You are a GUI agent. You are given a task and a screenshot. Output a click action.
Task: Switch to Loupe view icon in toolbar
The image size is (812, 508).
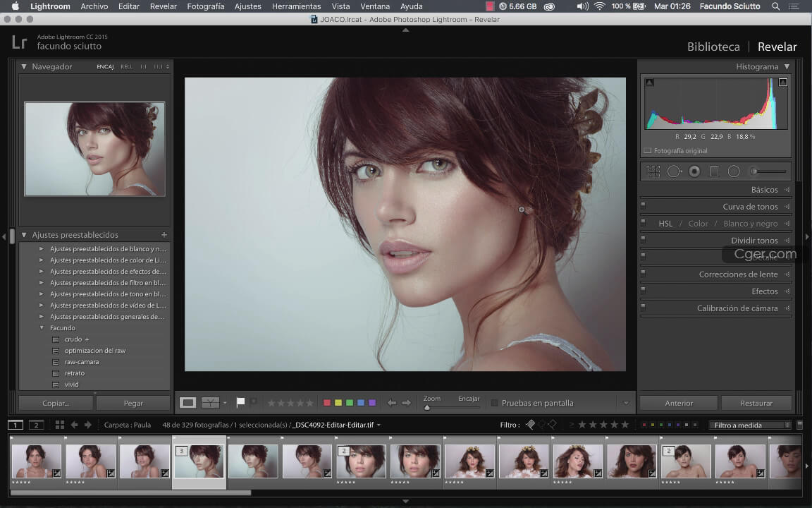click(x=187, y=403)
